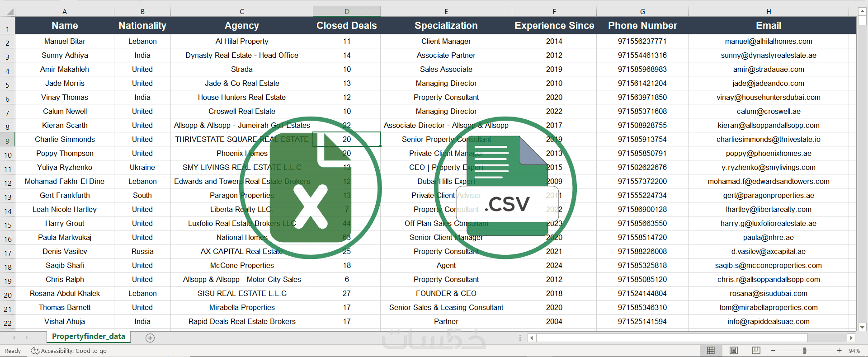Screen dimensions: 868x357
Task: Click the zoom out minus icon
Action: pos(773,351)
